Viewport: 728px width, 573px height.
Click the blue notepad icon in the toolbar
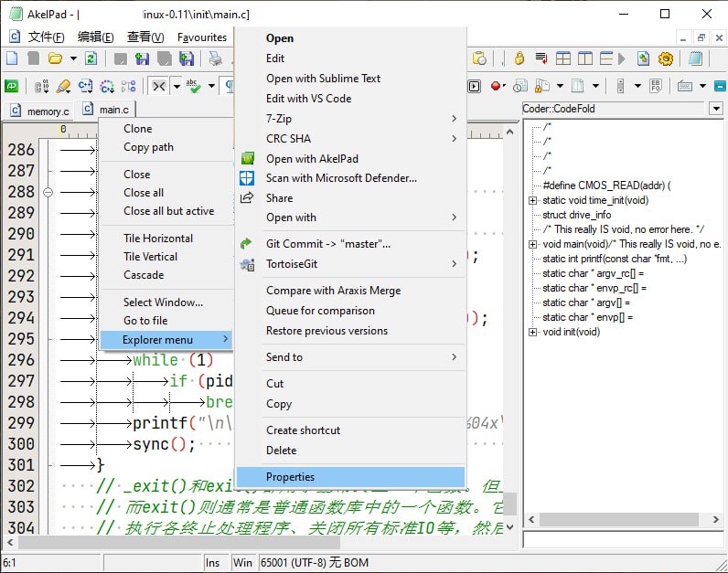click(695, 58)
